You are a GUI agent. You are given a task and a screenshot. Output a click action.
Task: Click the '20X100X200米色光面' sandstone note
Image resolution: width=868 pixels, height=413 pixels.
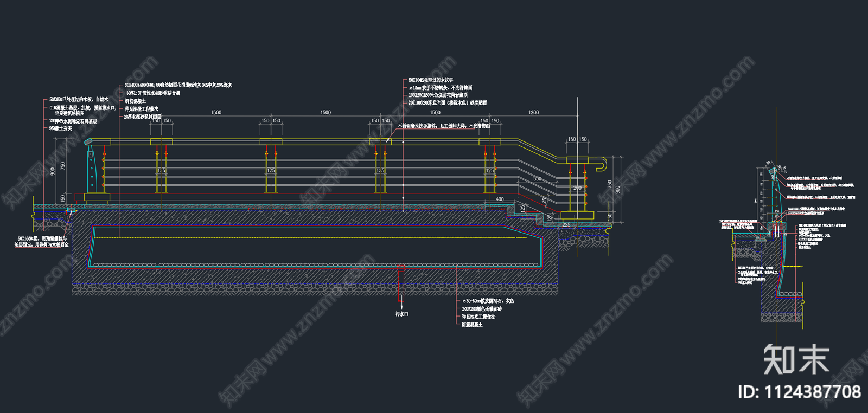click(x=448, y=102)
